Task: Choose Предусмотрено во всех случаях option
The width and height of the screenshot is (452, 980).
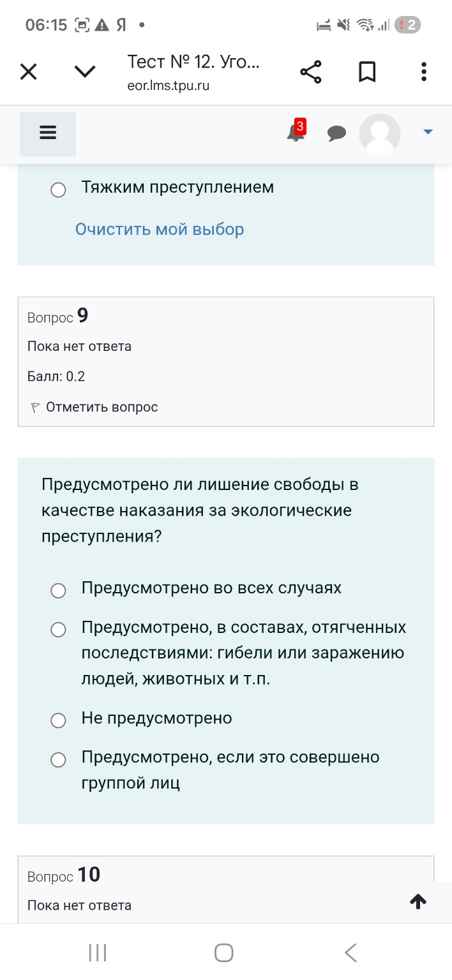Action: coord(58,590)
